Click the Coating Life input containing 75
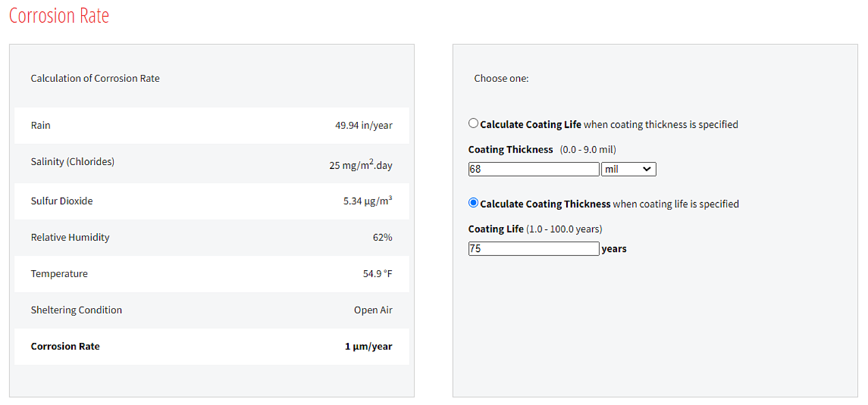The image size is (868, 405). click(x=534, y=248)
